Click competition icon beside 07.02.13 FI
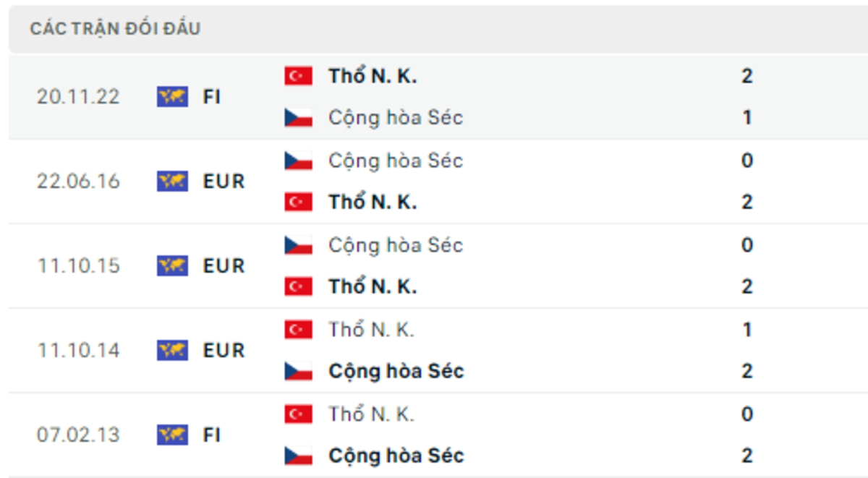868x478 pixels. tap(172, 435)
